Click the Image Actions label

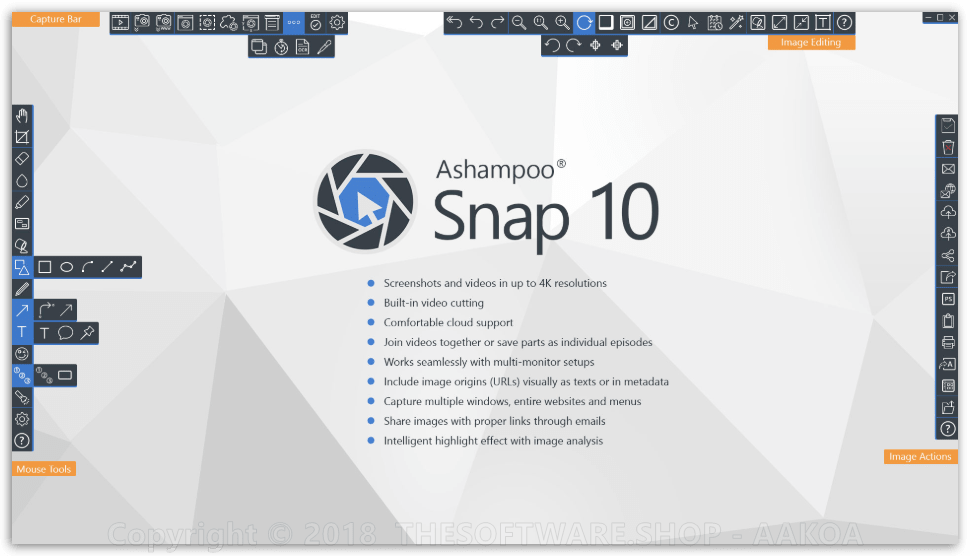[x=920, y=456]
